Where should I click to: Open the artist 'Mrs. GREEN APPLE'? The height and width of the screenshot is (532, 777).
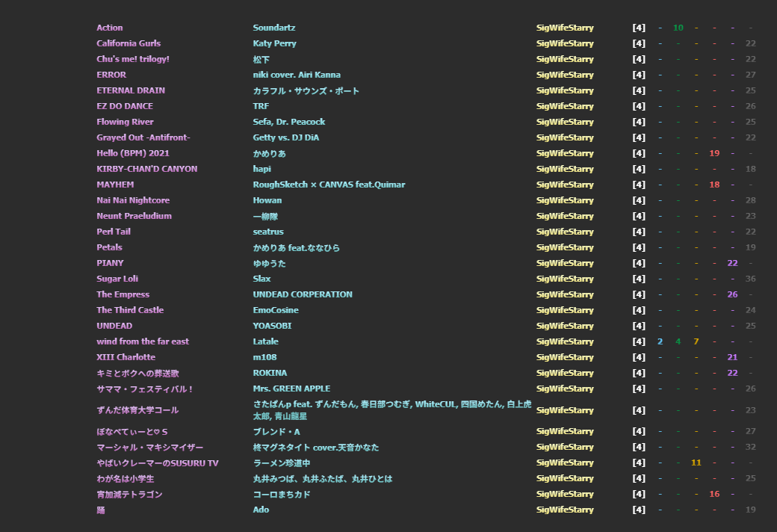tap(291, 389)
